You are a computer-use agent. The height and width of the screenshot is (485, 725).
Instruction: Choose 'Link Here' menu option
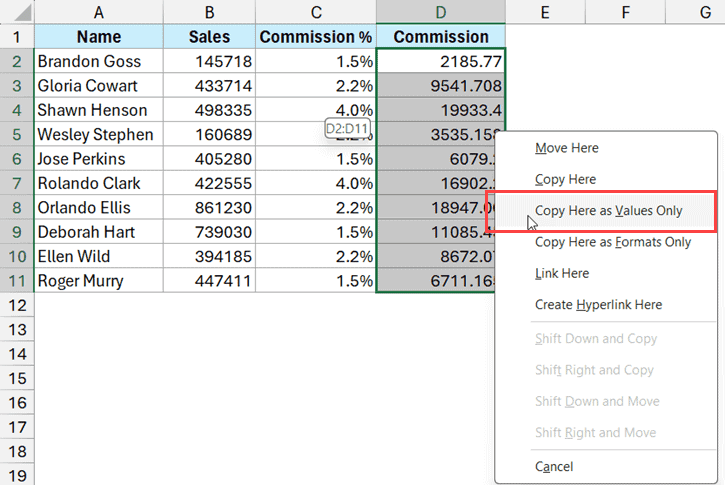click(562, 273)
